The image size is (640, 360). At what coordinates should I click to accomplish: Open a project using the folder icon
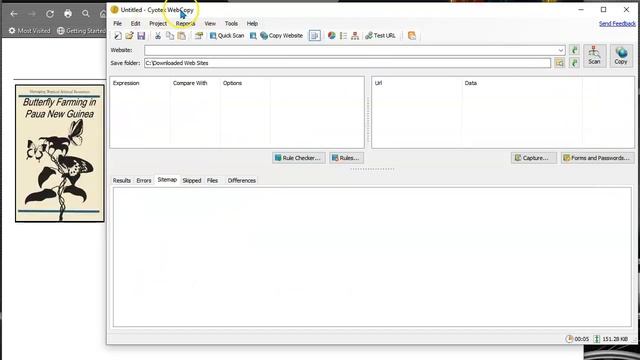pos(129,36)
